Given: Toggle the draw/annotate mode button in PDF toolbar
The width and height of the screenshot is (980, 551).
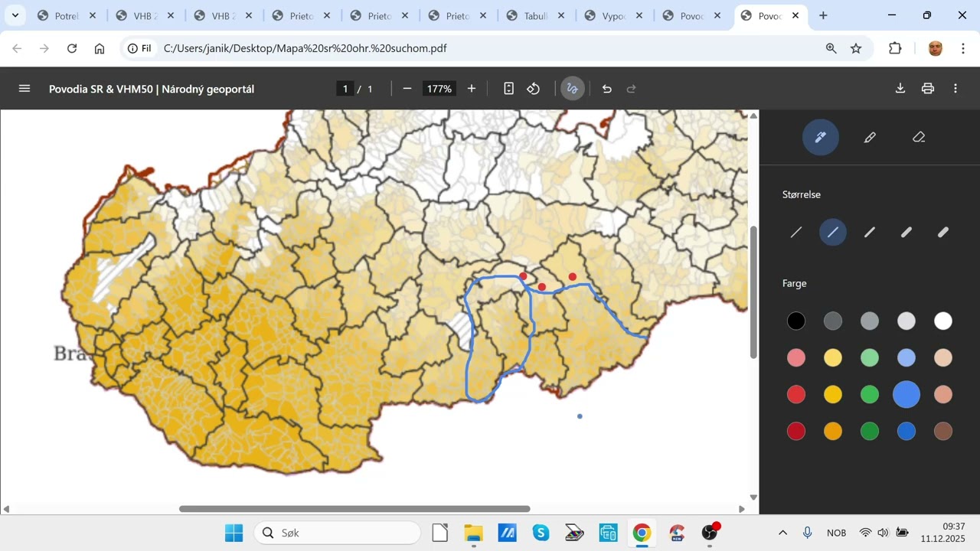Looking at the screenshot, I should click(x=572, y=89).
